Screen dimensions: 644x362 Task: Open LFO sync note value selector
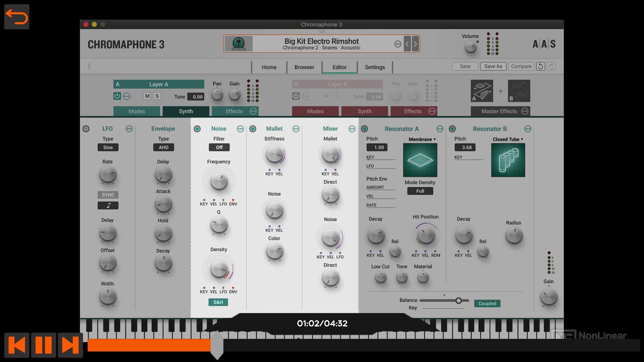[x=108, y=205]
